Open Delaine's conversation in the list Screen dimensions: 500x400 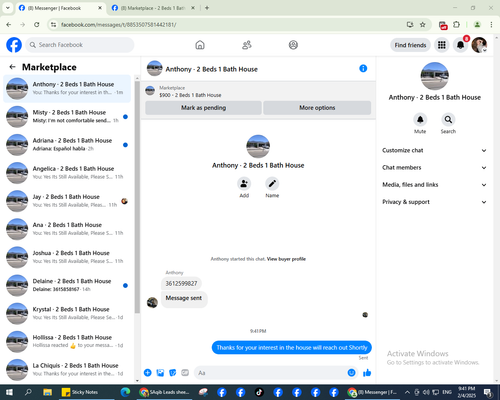pos(67,285)
